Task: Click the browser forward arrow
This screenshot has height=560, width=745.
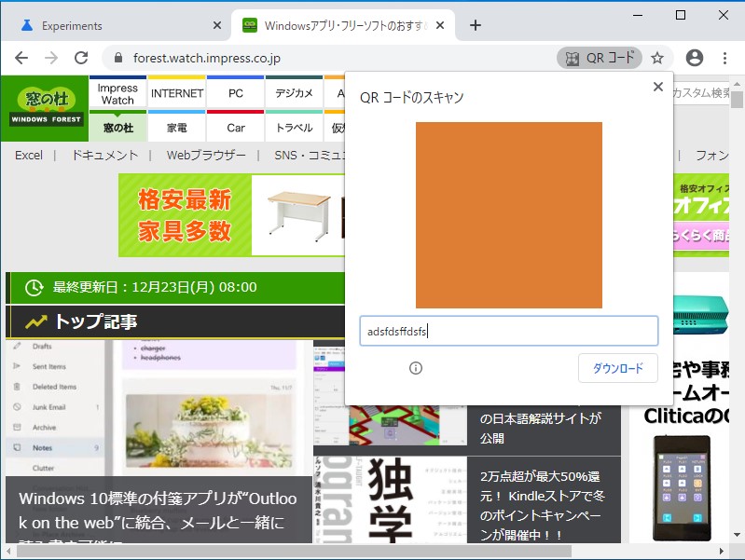Action: click(51, 58)
